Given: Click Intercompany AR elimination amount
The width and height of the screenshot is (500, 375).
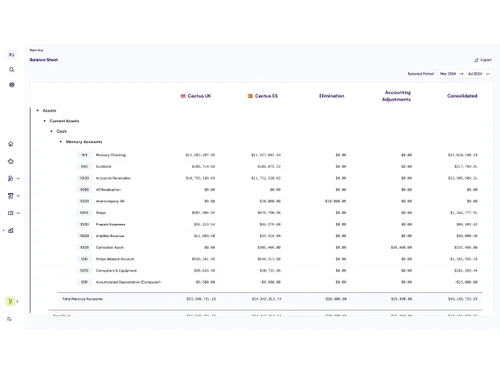Looking at the screenshot, I should (335, 201).
